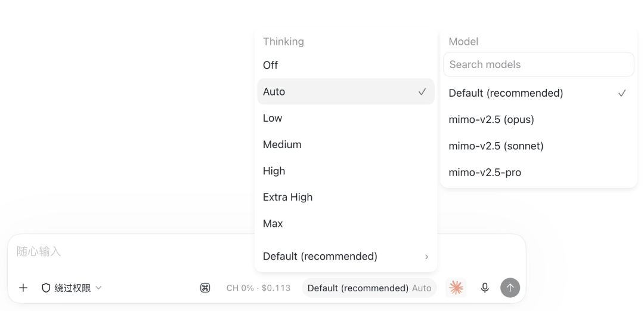The height and width of the screenshot is (311, 644).
Task: Set thinking to Max
Action: (x=346, y=223)
